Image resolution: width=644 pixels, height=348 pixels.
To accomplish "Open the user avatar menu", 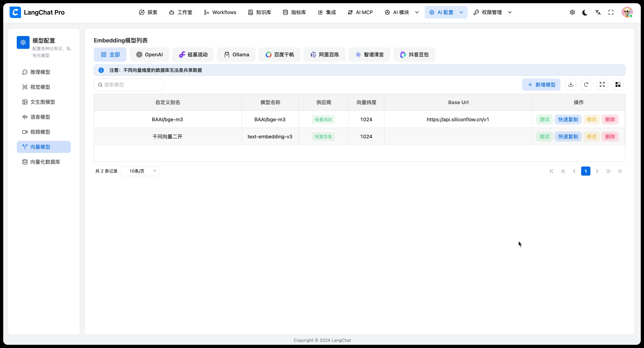I will [x=627, y=12].
